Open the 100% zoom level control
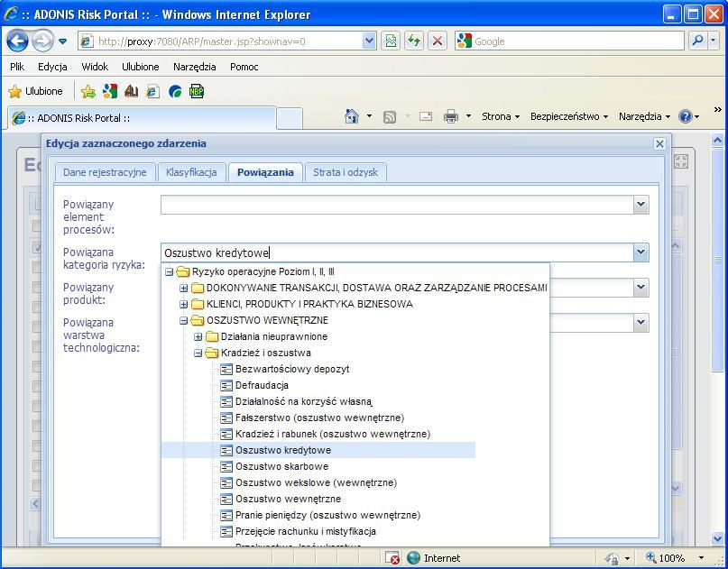The height and width of the screenshot is (569, 728). point(675,558)
